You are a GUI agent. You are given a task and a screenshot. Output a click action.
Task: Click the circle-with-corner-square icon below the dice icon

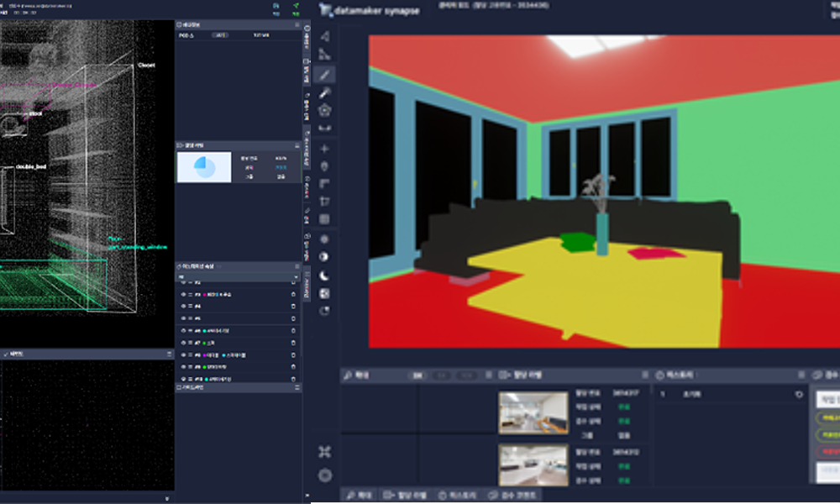click(x=324, y=311)
